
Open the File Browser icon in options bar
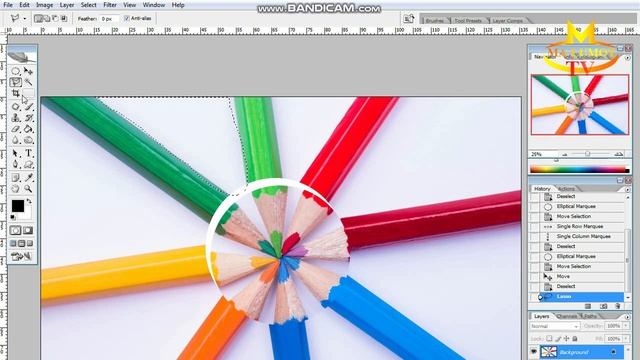409,18
